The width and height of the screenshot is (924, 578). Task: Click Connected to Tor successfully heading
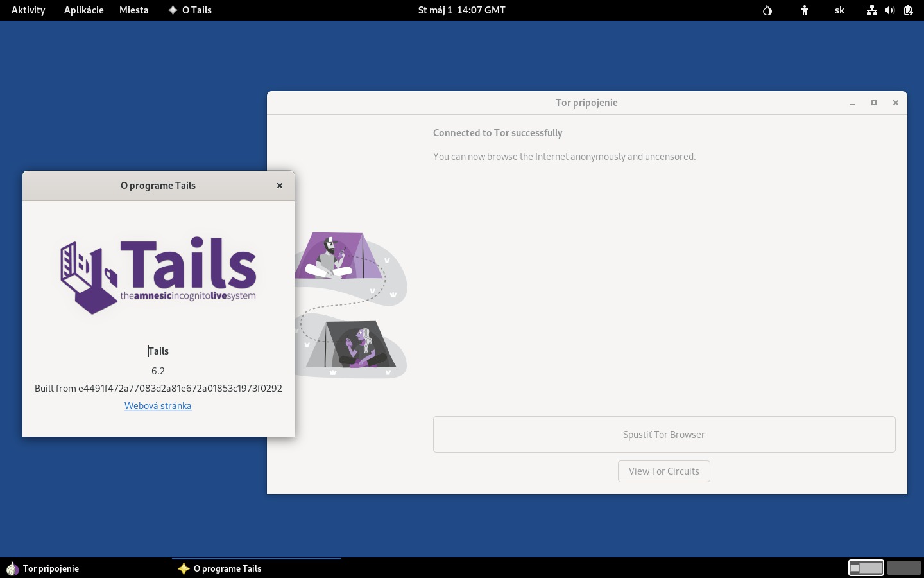(x=498, y=133)
